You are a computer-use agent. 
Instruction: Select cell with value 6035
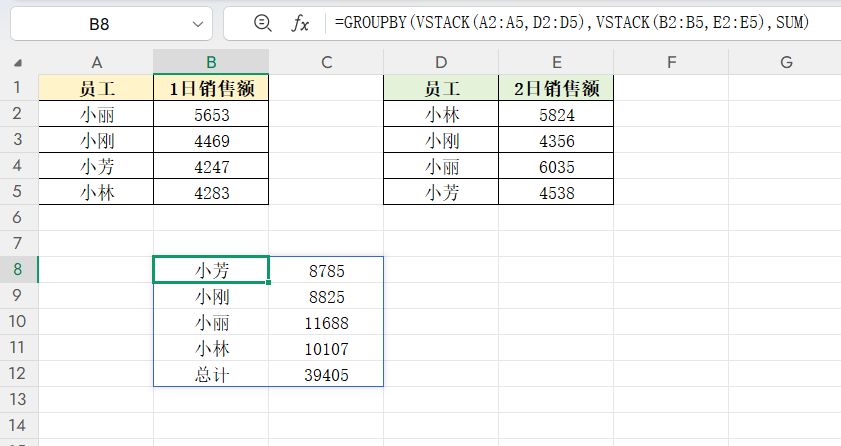556,166
